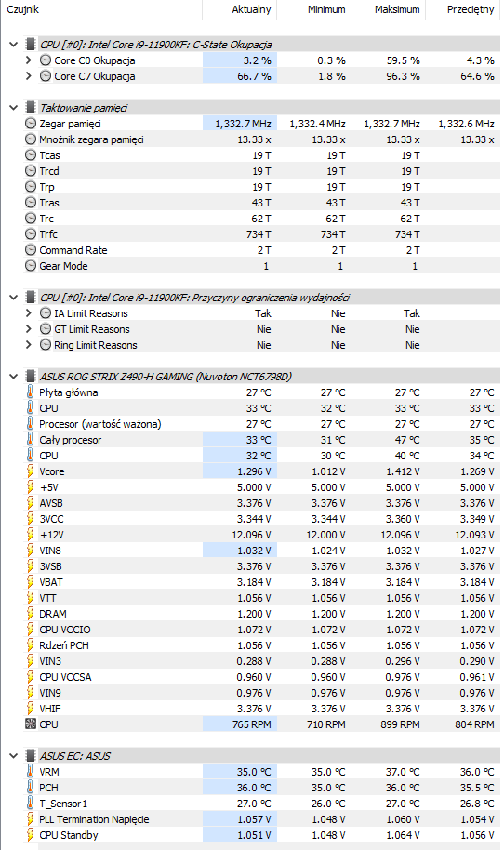This screenshot has width=504, height=850.
Task: Click the thermometer icon next to Płyta główna
Action: [31, 392]
